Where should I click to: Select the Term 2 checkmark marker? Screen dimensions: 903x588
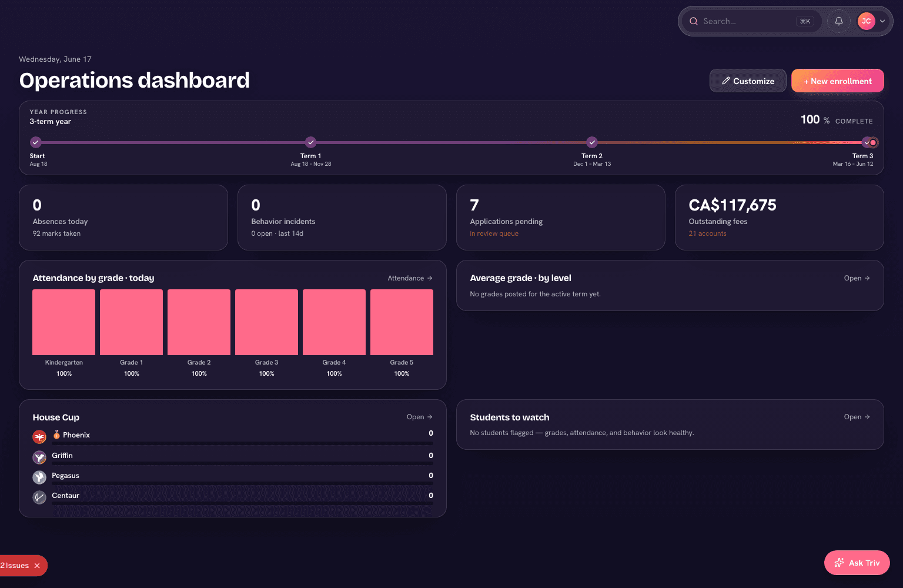[592, 142]
